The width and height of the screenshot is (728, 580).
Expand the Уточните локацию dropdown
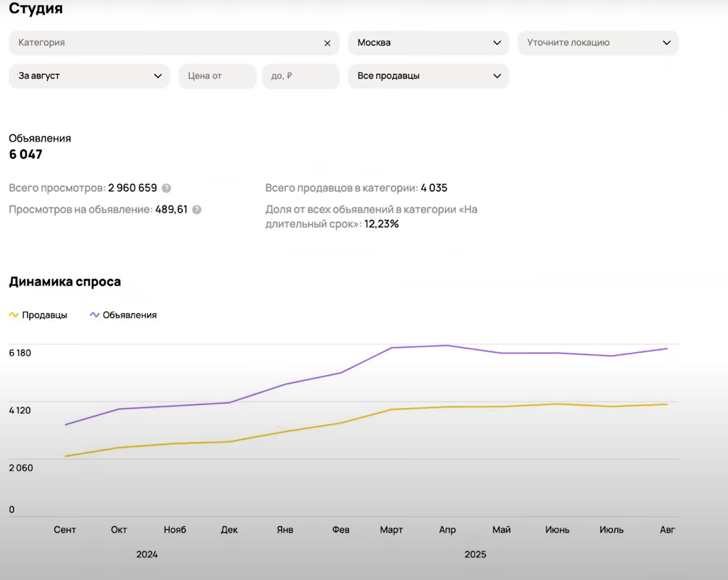click(598, 43)
